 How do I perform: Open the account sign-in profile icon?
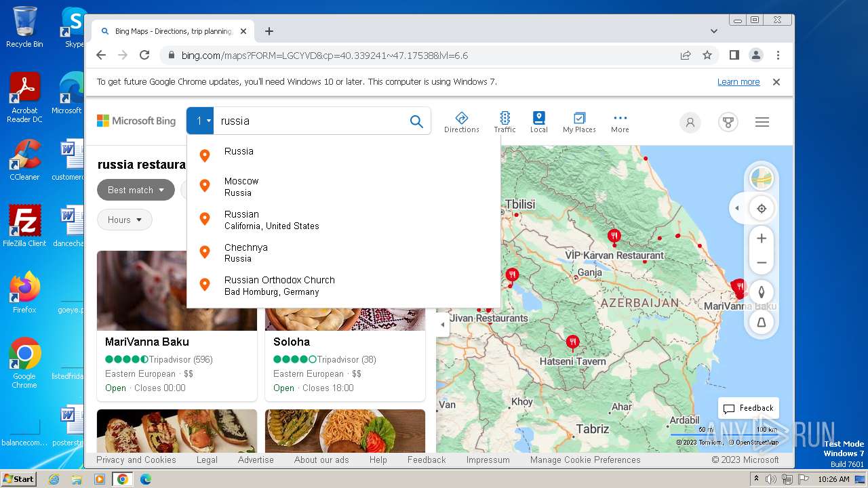pos(690,123)
